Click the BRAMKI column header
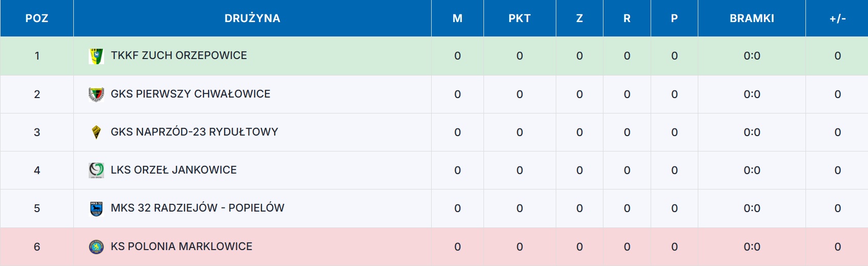The image size is (868, 266). 752,18
